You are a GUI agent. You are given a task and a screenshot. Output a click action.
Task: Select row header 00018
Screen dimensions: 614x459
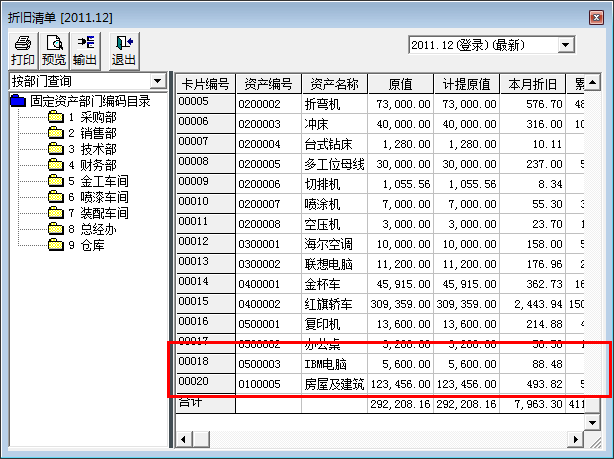tap(206, 363)
